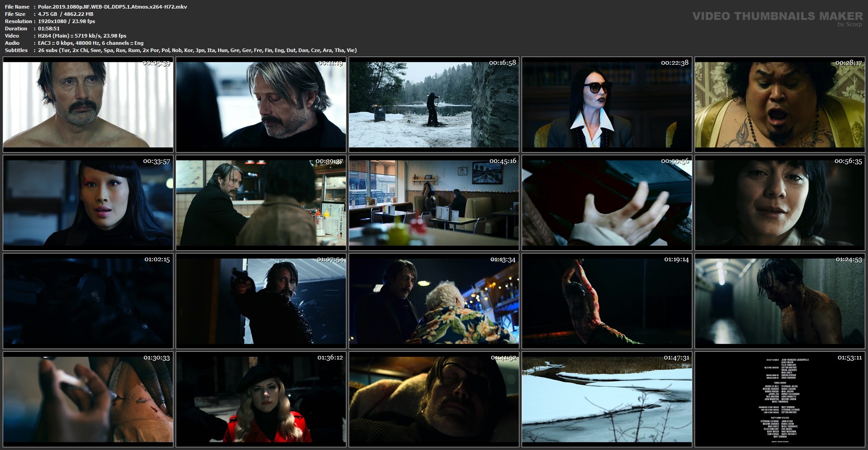
Task: Select the thumbnail at 00:28:17
Action: [x=780, y=105]
